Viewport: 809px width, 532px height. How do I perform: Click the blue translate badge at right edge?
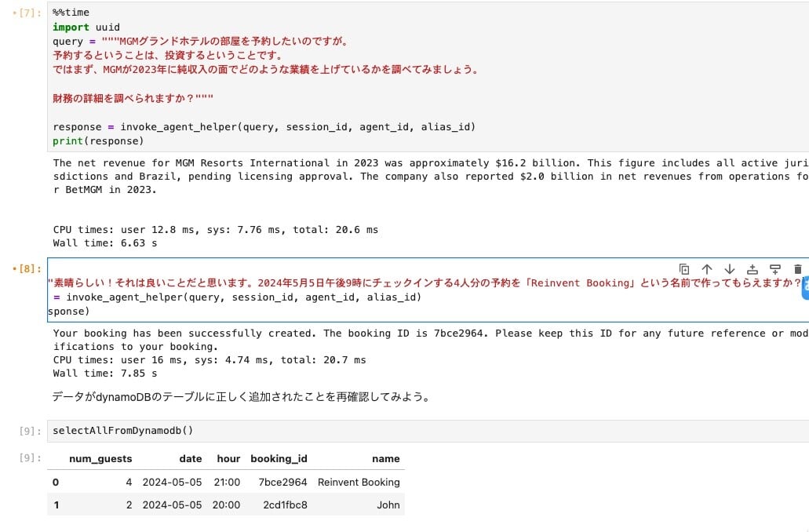[x=805, y=286]
